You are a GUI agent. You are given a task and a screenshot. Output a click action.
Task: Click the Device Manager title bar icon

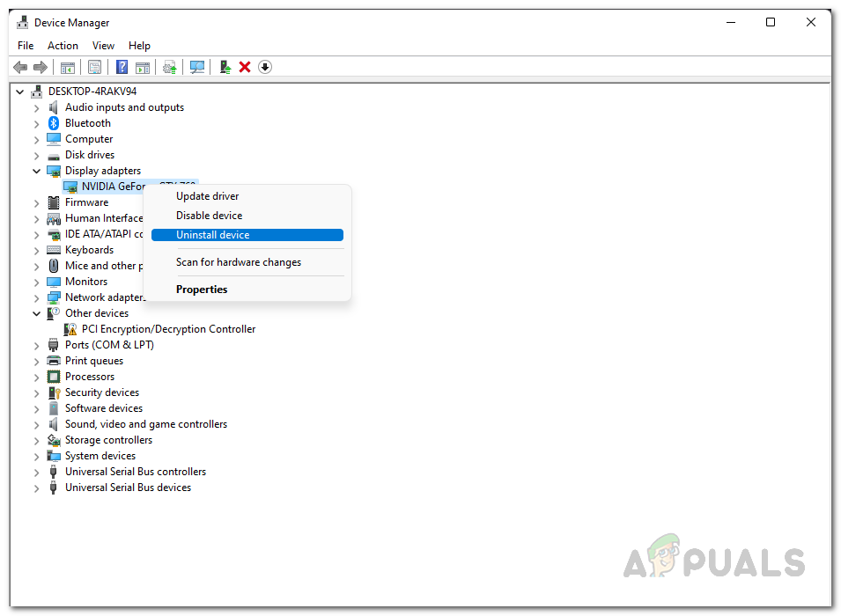pos(23,23)
